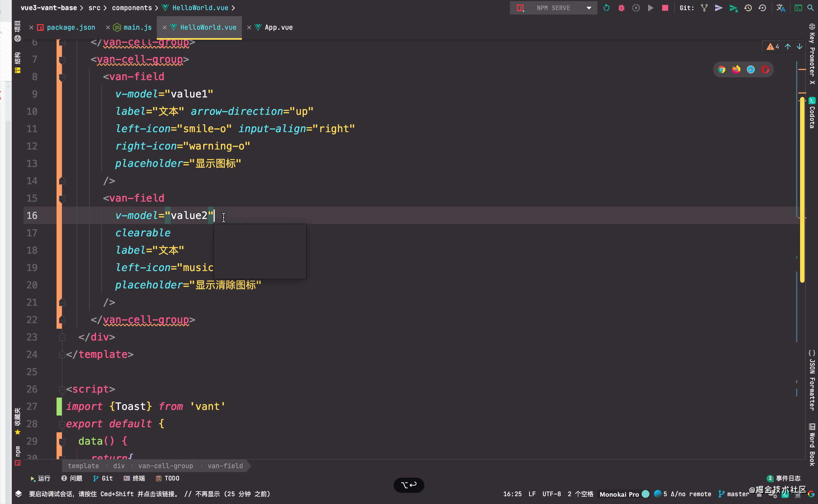Image resolution: width=818 pixels, height=504 pixels.
Task: Close the HelloWorld.vue tab
Action: pos(164,27)
